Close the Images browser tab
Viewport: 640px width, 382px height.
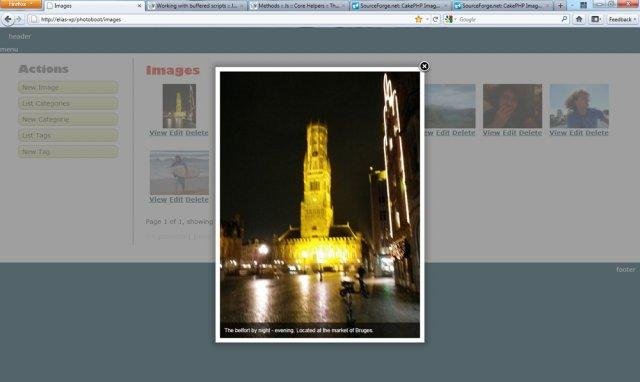(x=139, y=6)
